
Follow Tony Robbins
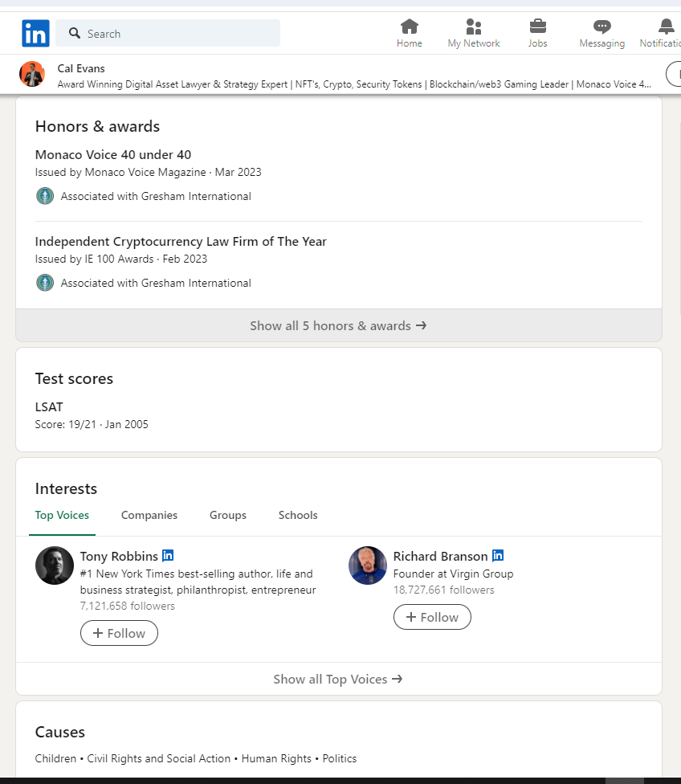[119, 633]
